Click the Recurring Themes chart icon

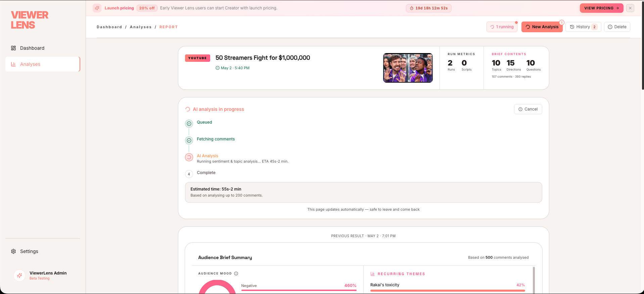click(372, 274)
